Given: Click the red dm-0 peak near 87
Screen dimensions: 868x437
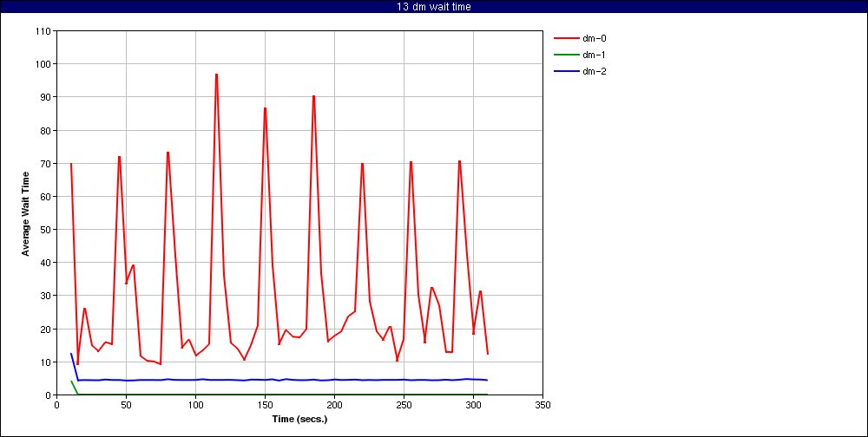Looking at the screenshot, I should coord(265,108).
